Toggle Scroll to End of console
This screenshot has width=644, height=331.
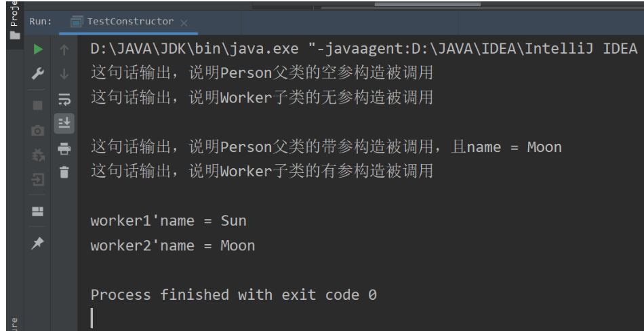tap(65, 123)
